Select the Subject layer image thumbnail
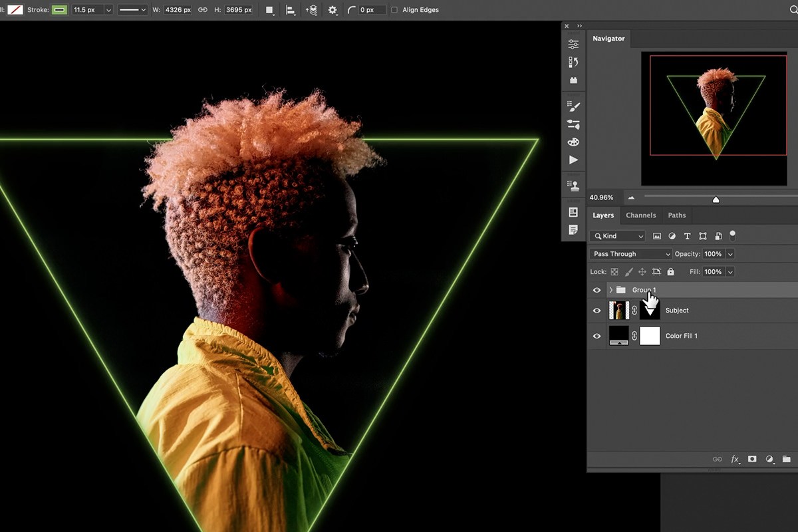Image resolution: width=798 pixels, height=532 pixels. coord(619,311)
